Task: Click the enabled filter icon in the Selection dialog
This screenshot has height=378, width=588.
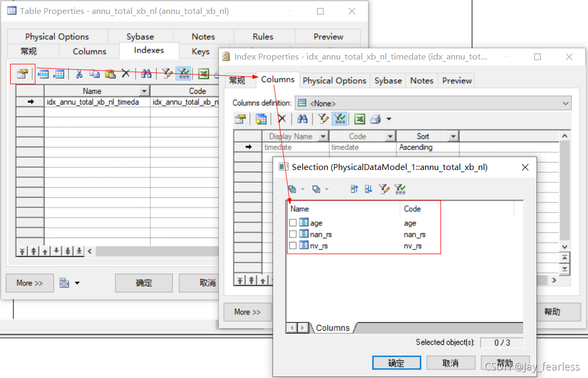Action: tap(400, 189)
